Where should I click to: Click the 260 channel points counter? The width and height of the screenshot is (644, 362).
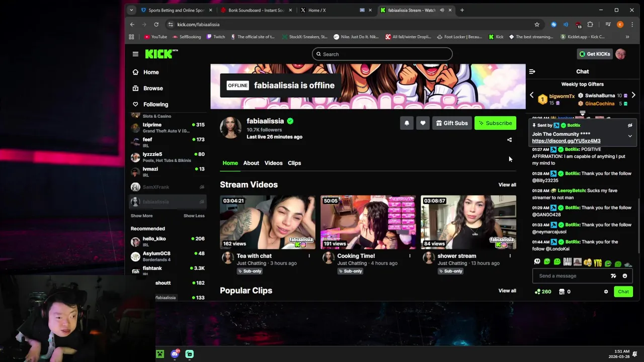point(543,292)
